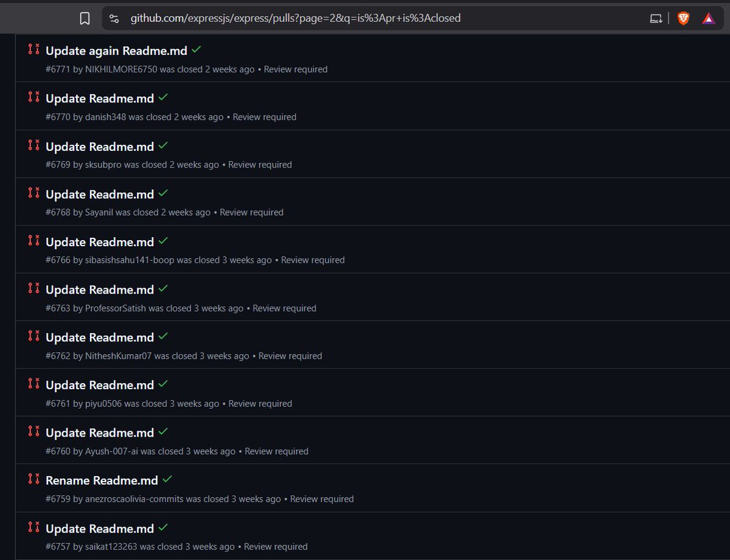The image size is (730, 560).
Task: Click closed PR icon for #6759
Action: [34, 479]
